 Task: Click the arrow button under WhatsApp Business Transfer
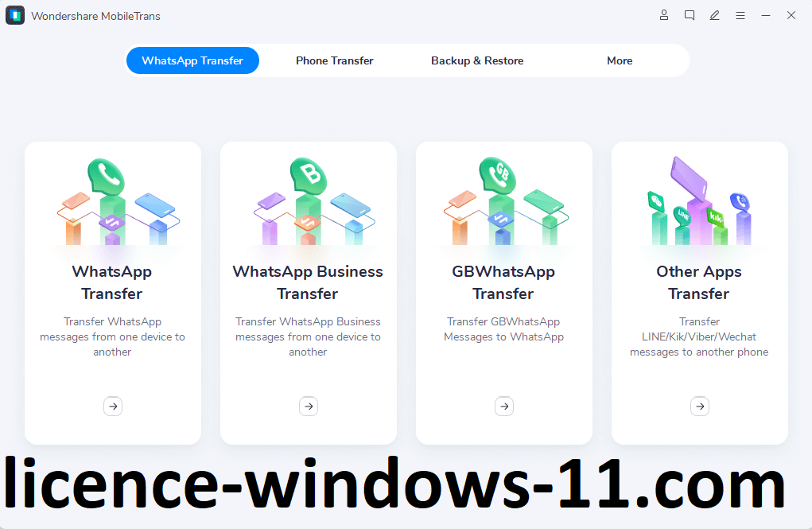pyautogui.click(x=309, y=406)
